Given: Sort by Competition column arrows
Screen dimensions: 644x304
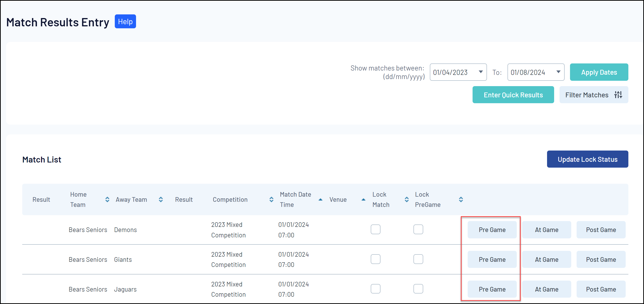Looking at the screenshot, I should coord(271,199).
